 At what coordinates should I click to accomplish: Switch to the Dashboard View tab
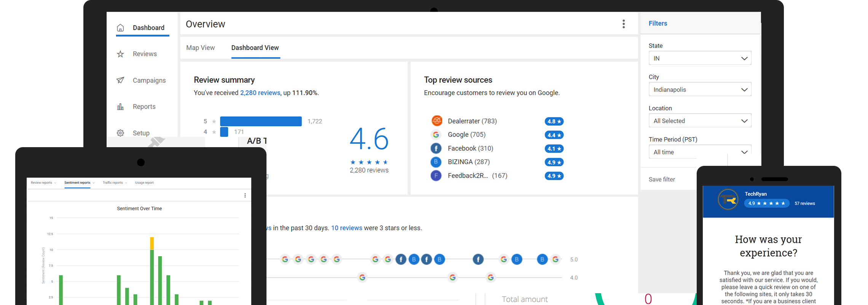point(255,48)
